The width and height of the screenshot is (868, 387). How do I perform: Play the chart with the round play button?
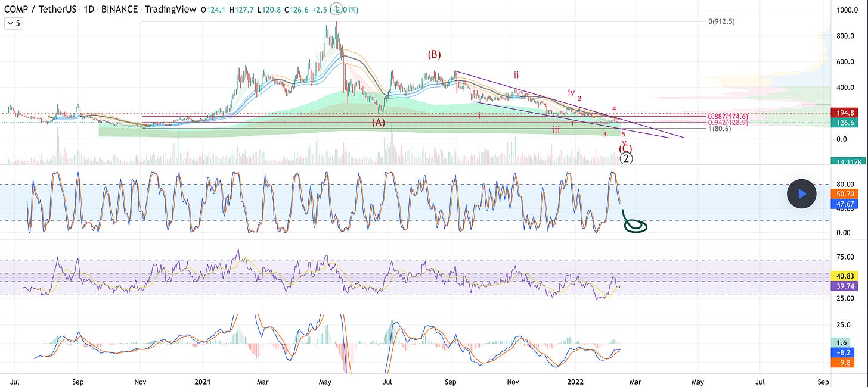801,193
